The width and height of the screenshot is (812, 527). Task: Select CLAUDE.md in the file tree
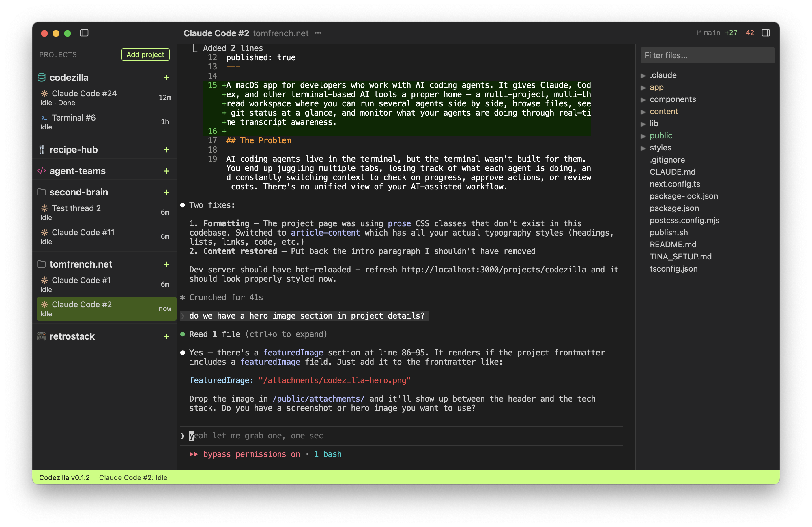pyautogui.click(x=672, y=172)
